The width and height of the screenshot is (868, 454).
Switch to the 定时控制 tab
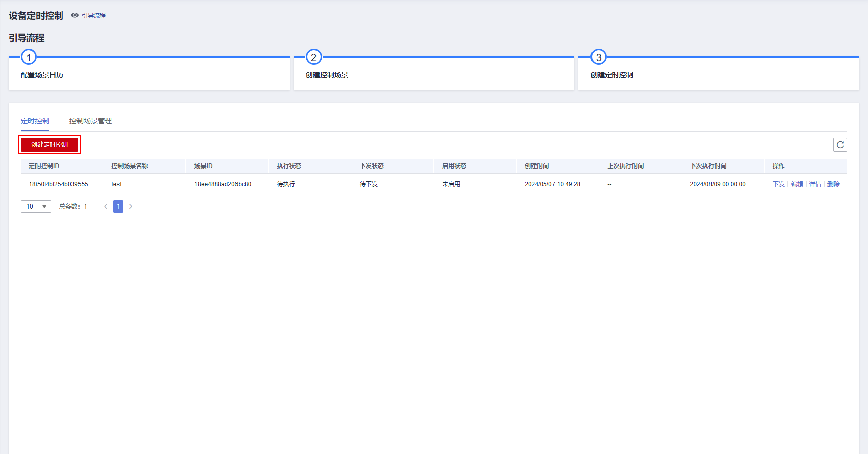point(35,121)
